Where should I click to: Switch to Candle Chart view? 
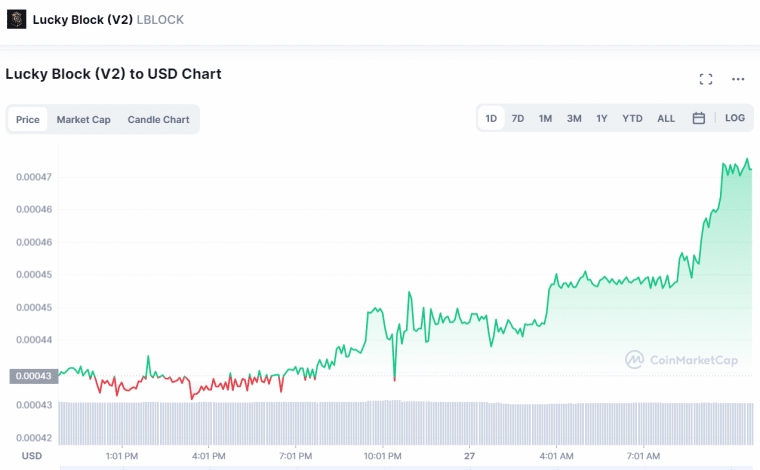pyautogui.click(x=158, y=119)
